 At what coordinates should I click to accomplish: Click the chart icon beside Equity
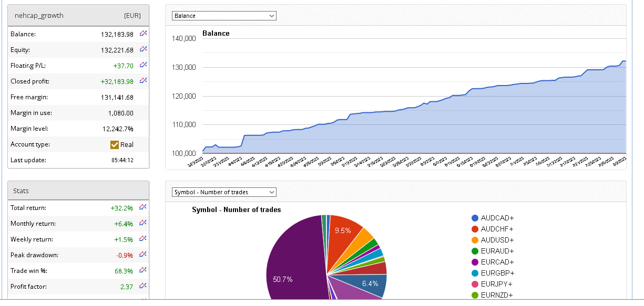143,49
